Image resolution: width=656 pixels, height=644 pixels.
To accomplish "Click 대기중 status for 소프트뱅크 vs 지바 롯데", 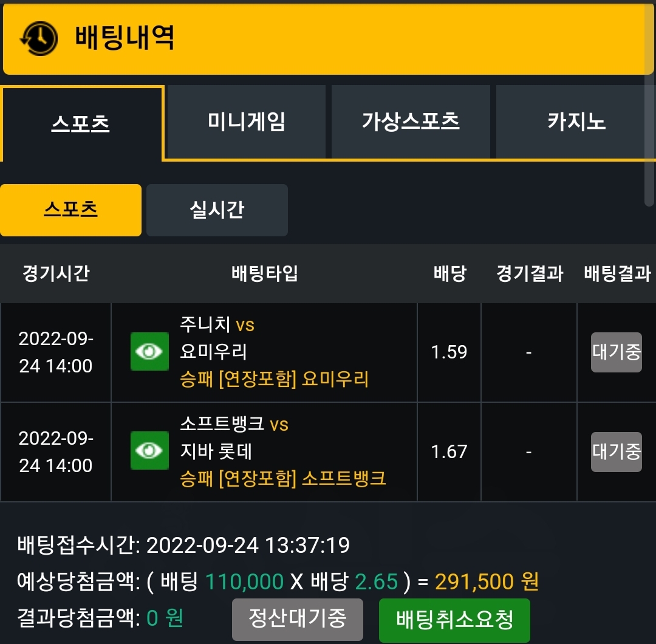I will (x=617, y=452).
